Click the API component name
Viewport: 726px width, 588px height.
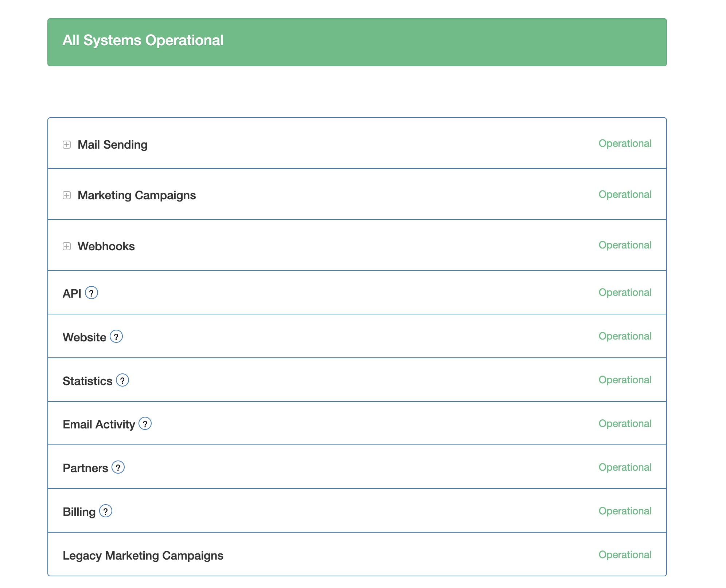click(x=72, y=294)
